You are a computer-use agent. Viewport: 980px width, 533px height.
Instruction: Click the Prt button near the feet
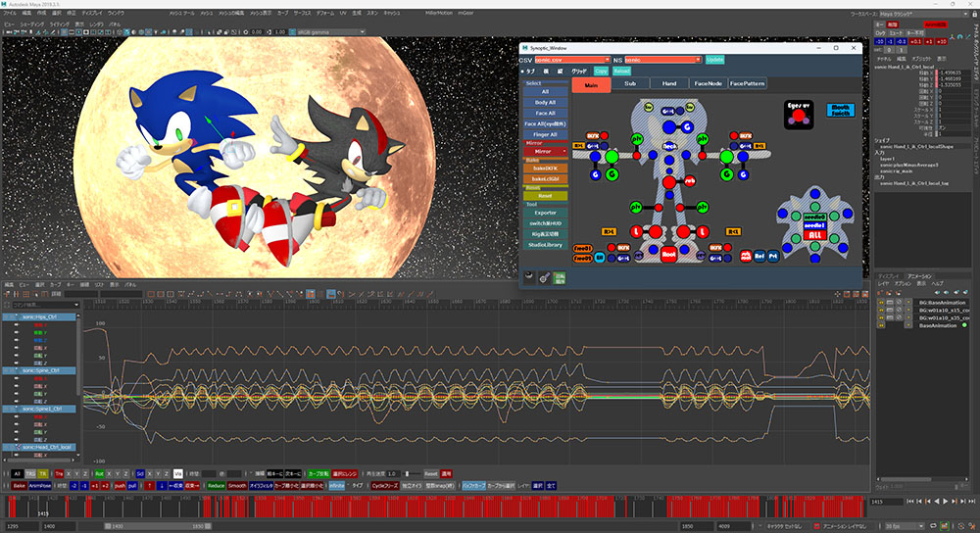(x=772, y=255)
